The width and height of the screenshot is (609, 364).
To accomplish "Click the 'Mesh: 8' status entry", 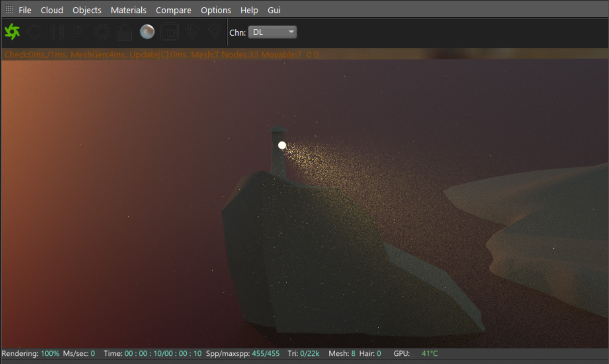I will (342, 353).
